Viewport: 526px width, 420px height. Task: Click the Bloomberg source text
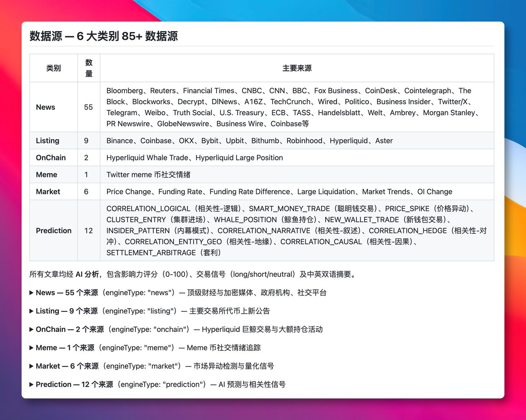[124, 91]
